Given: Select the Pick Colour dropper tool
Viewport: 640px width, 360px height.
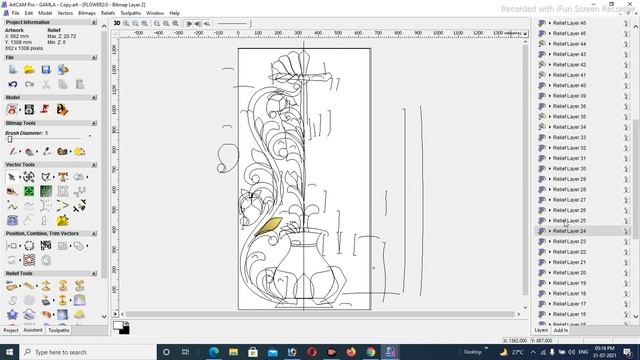Looking at the screenshot, I should pos(47,151).
